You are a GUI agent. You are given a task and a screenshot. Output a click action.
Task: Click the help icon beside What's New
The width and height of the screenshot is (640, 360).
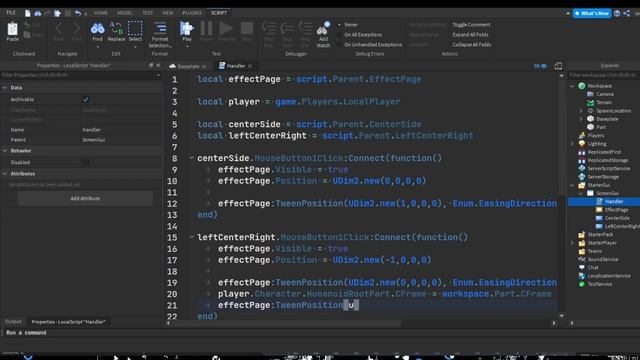click(617, 13)
